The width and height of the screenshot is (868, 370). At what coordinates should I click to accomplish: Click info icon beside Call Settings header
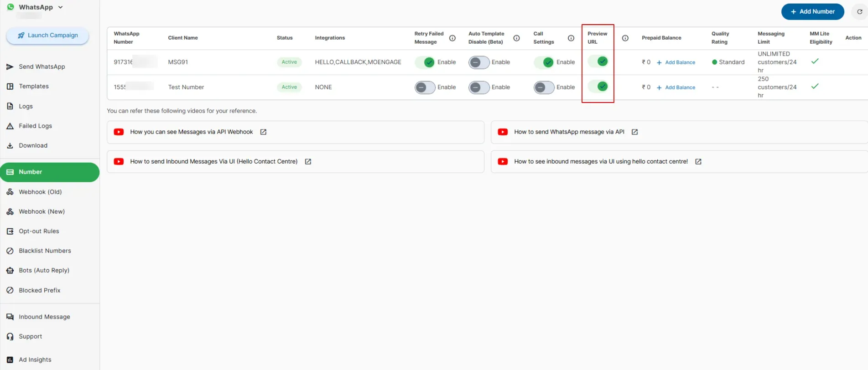coord(571,38)
